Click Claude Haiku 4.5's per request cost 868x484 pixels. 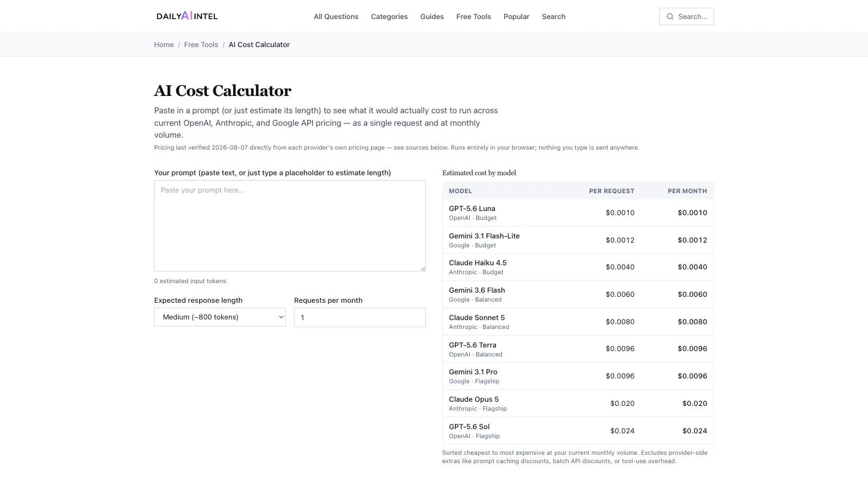(x=620, y=267)
